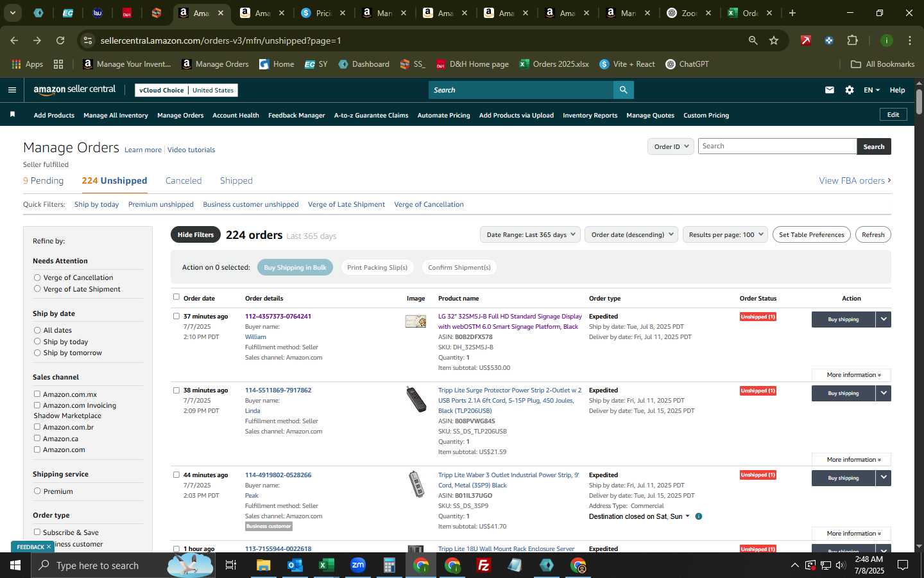Expand Buy shipping arrow for order 112-4357373-0764241
Image resolution: width=924 pixels, height=578 pixels.
[x=884, y=319]
